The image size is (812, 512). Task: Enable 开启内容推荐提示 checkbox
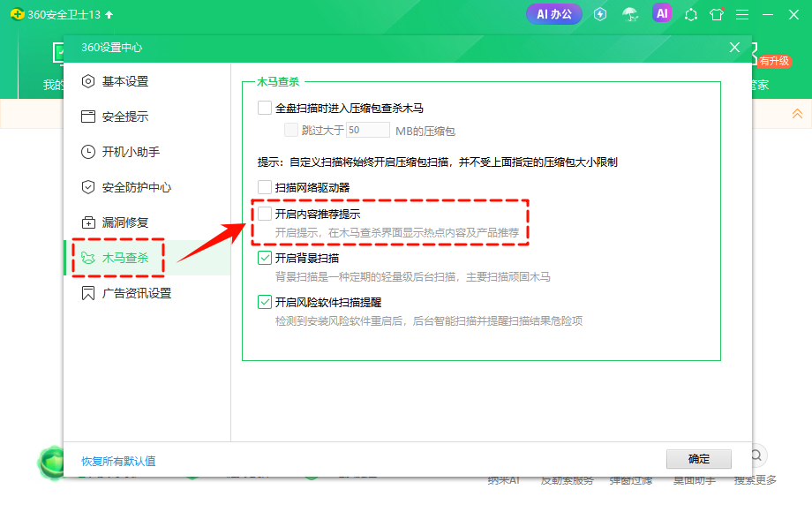click(265, 213)
